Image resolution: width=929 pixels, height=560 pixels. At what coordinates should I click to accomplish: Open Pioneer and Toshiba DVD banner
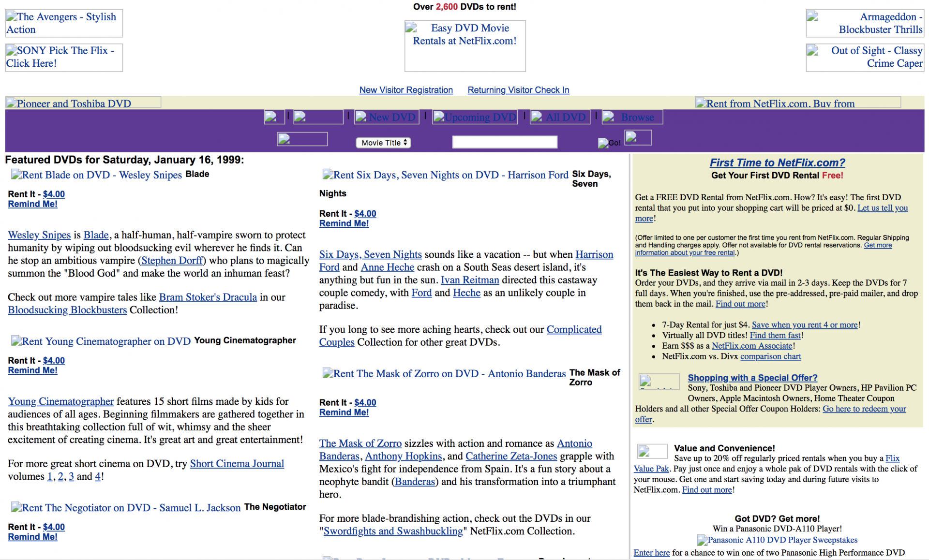click(83, 103)
